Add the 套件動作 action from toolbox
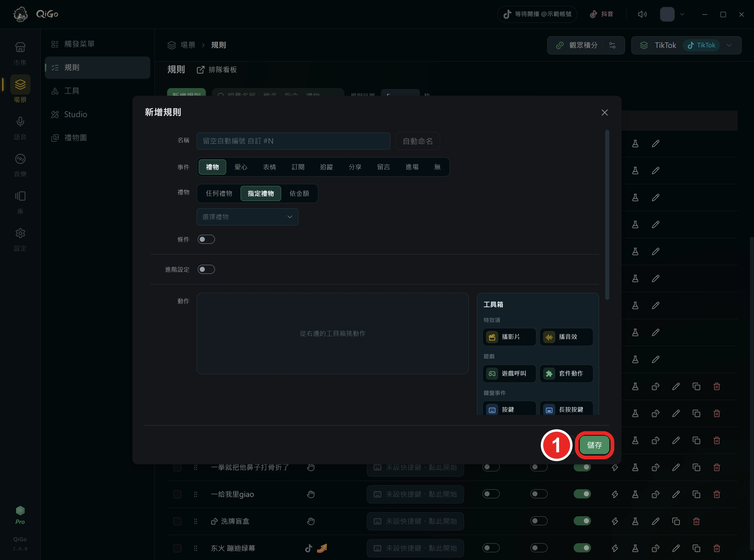This screenshot has height=560, width=754. coord(566,373)
